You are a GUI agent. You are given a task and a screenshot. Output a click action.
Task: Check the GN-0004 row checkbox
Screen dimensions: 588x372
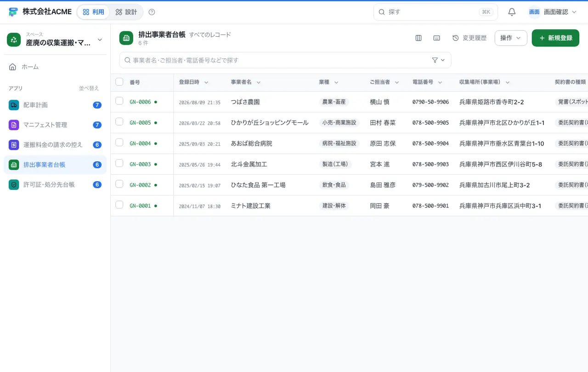[119, 142]
